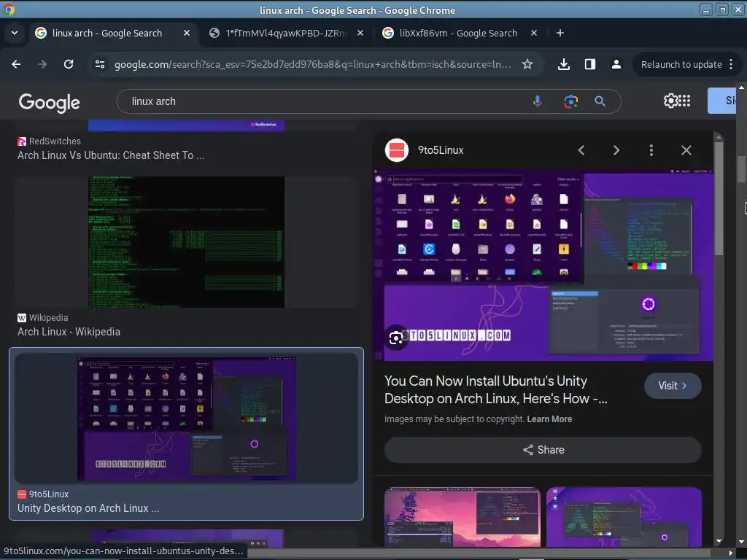Open Chrome downloads
This screenshot has width=747, height=560.
click(564, 64)
